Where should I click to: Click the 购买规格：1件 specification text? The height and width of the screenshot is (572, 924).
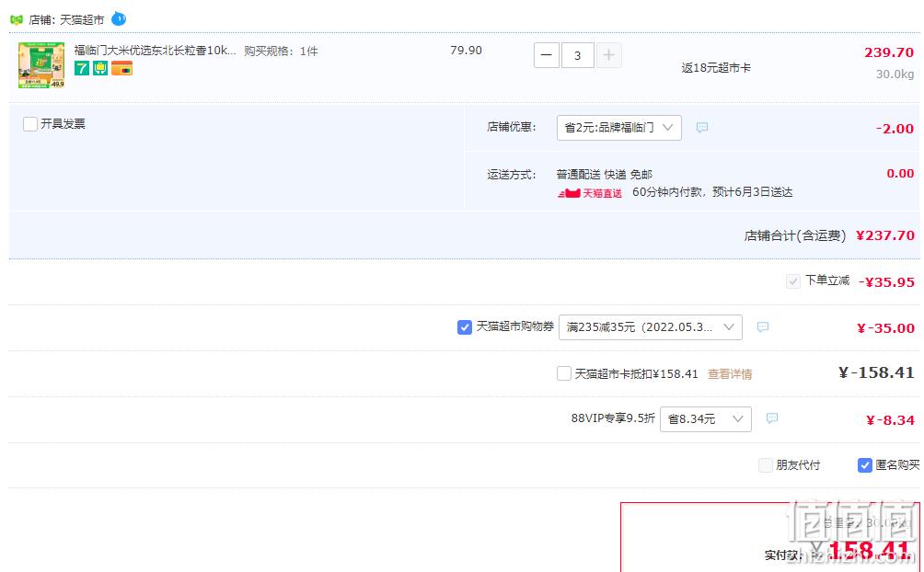pos(281,51)
